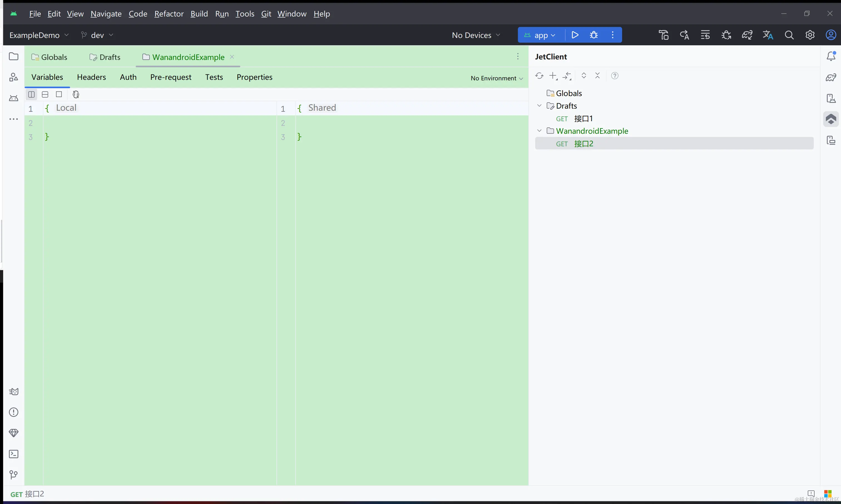The width and height of the screenshot is (841, 504).
Task: Switch to stacked variables layout
Action: point(45,95)
